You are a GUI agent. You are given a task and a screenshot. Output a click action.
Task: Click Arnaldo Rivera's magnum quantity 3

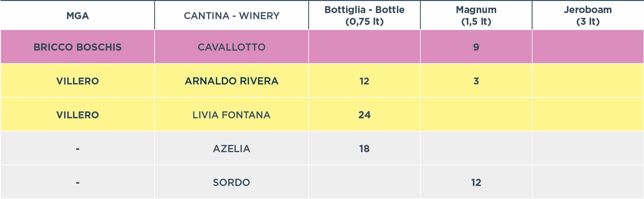[476, 81]
